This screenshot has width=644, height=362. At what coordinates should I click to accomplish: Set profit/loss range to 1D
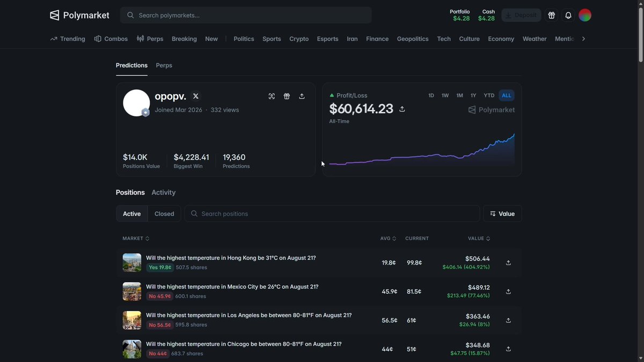(x=431, y=95)
